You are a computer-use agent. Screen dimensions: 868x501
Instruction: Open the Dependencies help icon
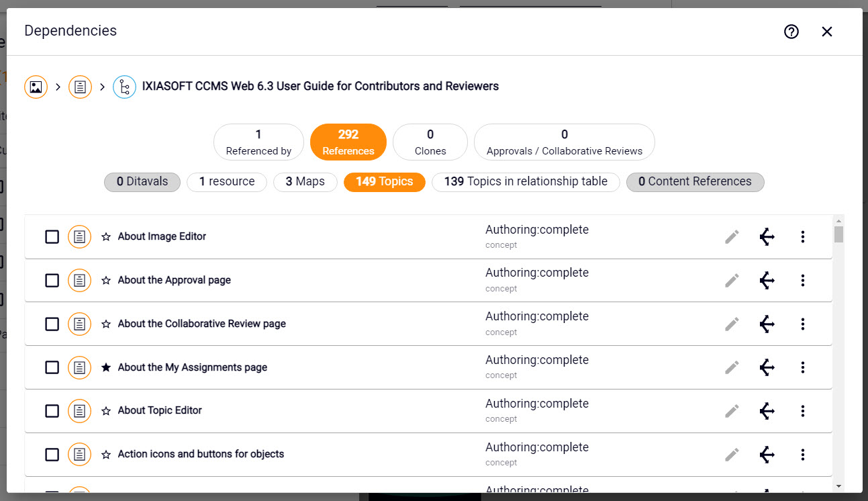click(x=791, y=32)
